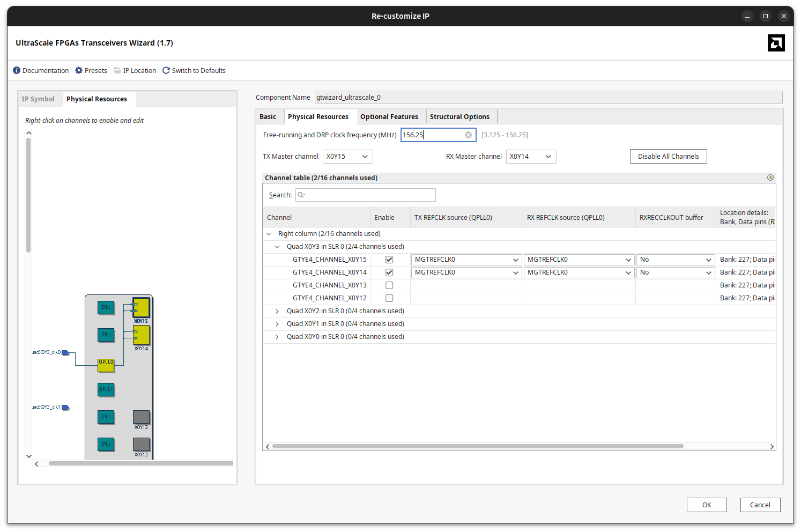The width and height of the screenshot is (801, 532).
Task: Select the QPLL0 block in the diagram
Action: pos(106,365)
